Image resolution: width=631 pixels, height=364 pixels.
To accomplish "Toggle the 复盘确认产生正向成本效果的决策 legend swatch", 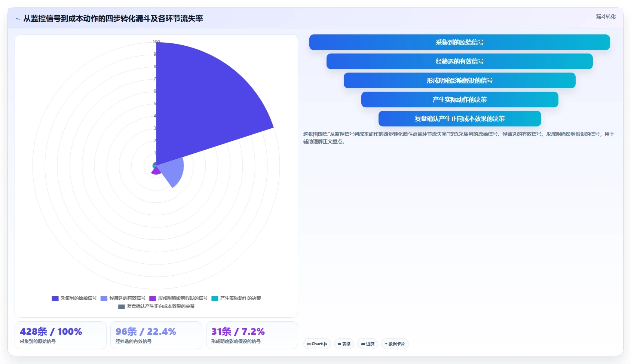I will click(x=121, y=306).
